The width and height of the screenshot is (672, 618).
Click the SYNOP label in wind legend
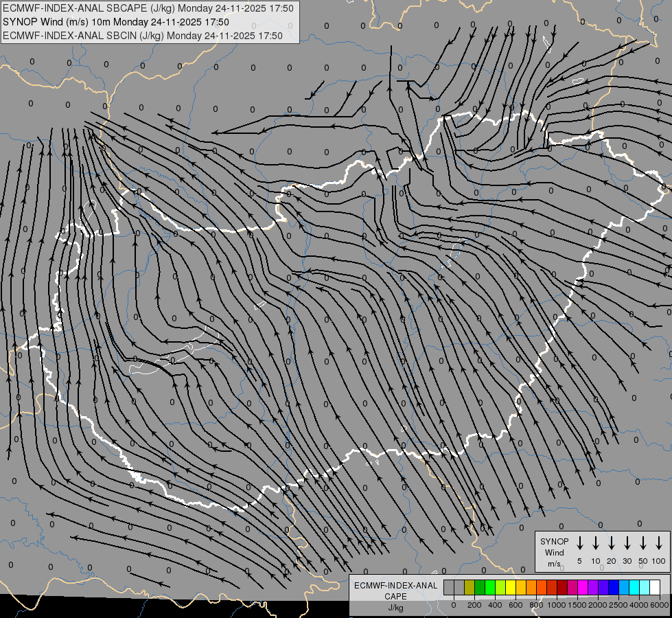pos(554,541)
